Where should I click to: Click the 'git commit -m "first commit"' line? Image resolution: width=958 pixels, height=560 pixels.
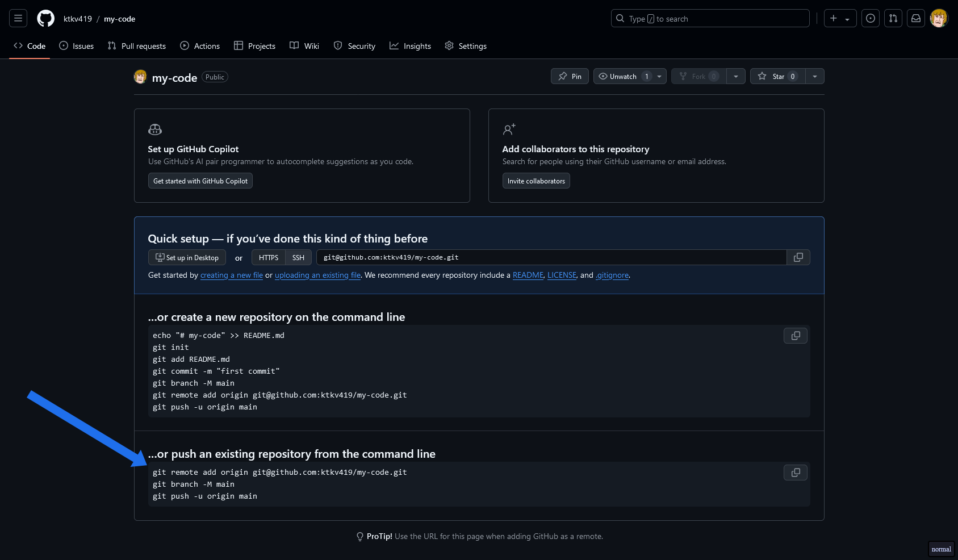(x=216, y=371)
